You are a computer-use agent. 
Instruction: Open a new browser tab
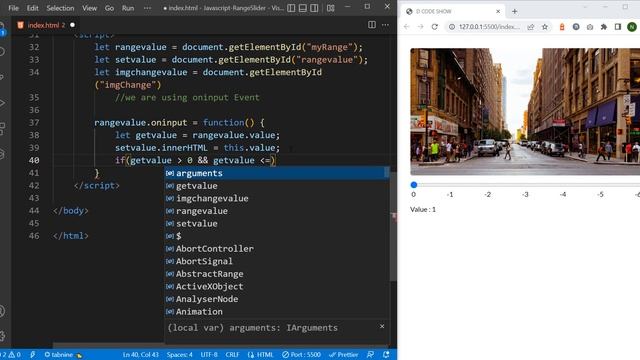tap(515, 11)
